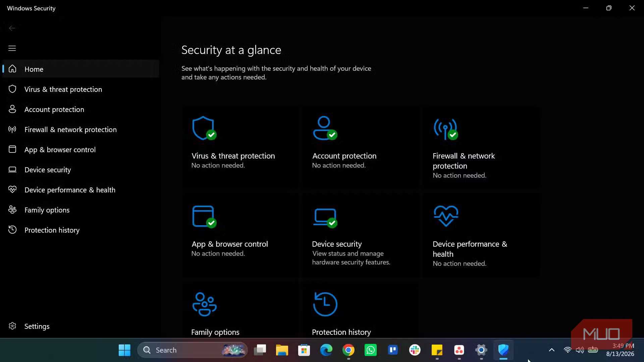644x362 pixels.
Task: Open Settings at the sidebar bottom
Action: click(x=80, y=326)
